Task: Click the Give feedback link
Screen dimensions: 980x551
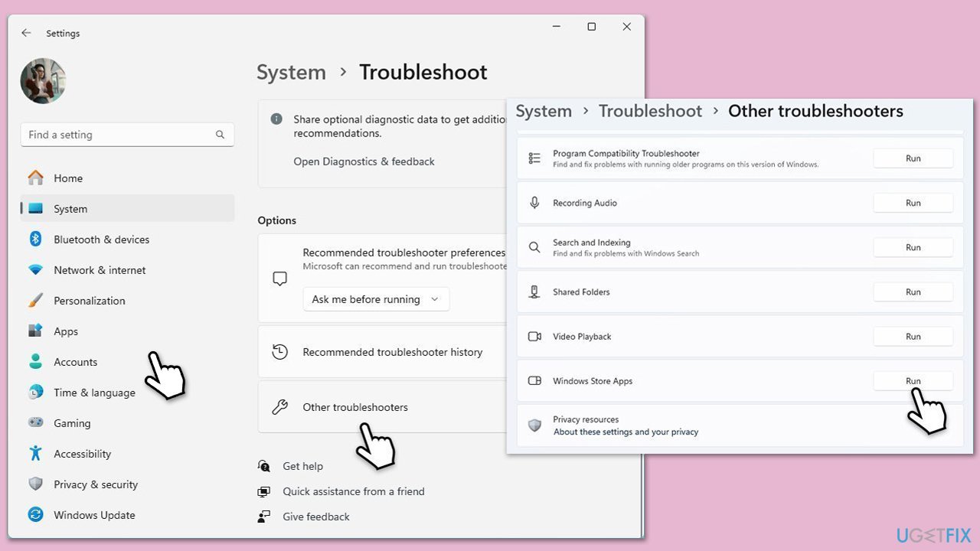Action: tap(316, 517)
